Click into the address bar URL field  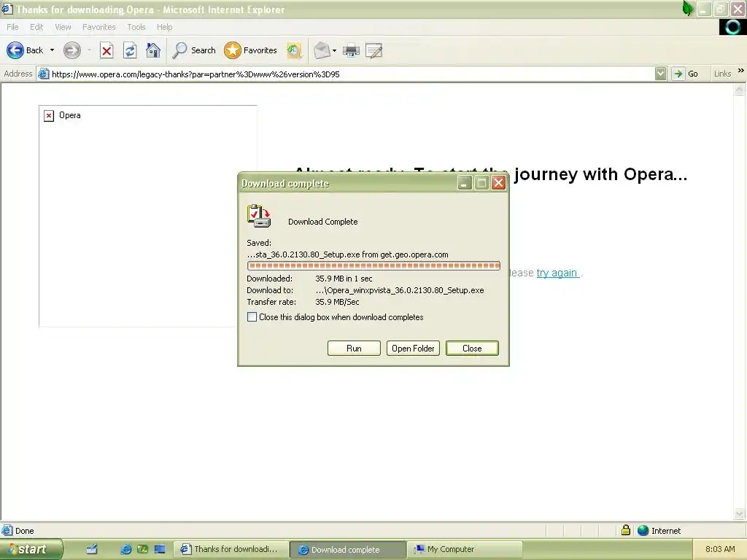pos(352,74)
